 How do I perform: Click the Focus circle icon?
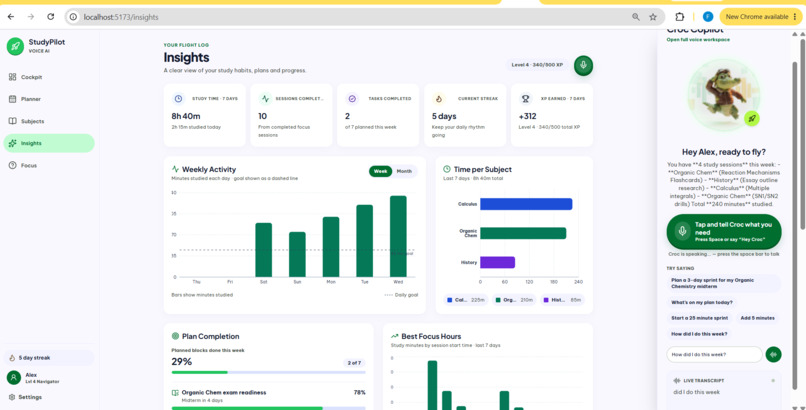[x=12, y=165]
